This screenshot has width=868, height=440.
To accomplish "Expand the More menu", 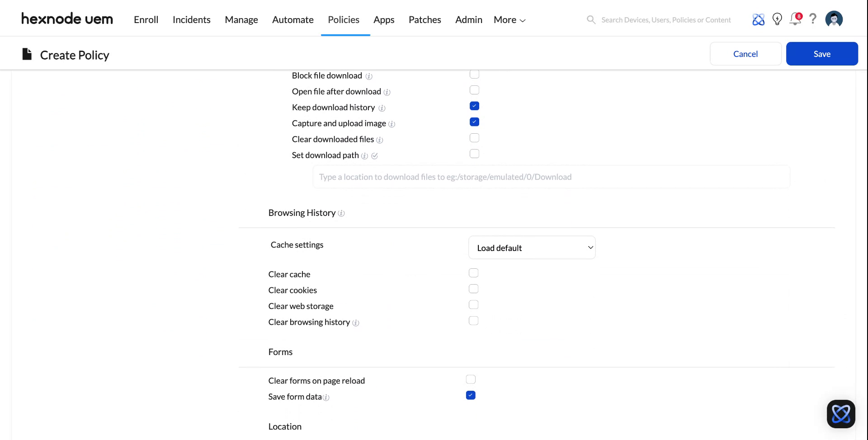I will pos(509,20).
